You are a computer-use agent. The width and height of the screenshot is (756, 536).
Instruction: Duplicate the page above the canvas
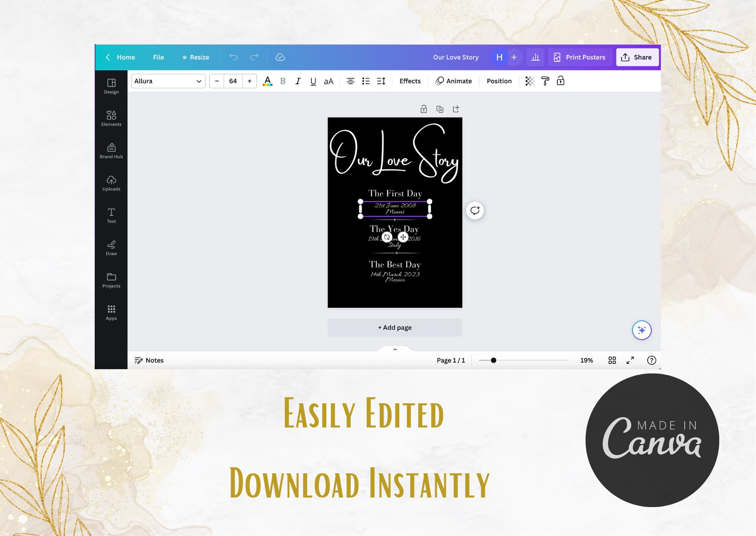440,109
